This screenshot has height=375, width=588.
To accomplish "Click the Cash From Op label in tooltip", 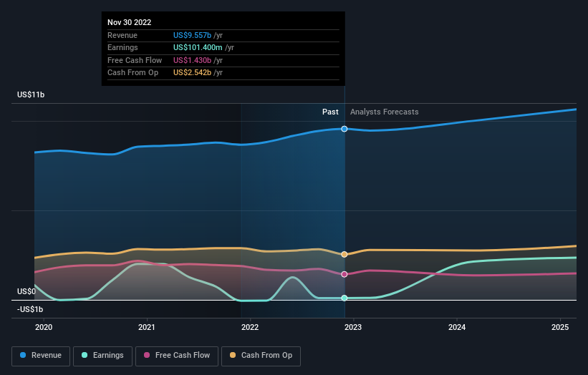I will coord(132,73).
